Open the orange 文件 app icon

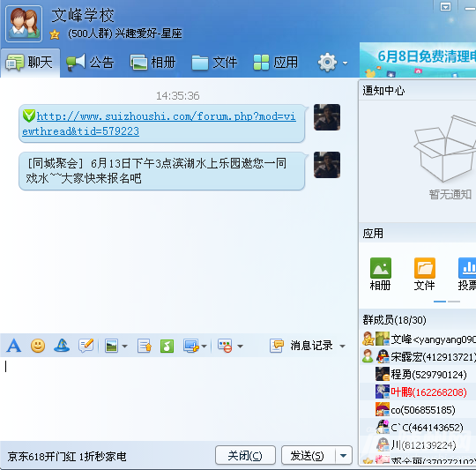[x=424, y=274]
